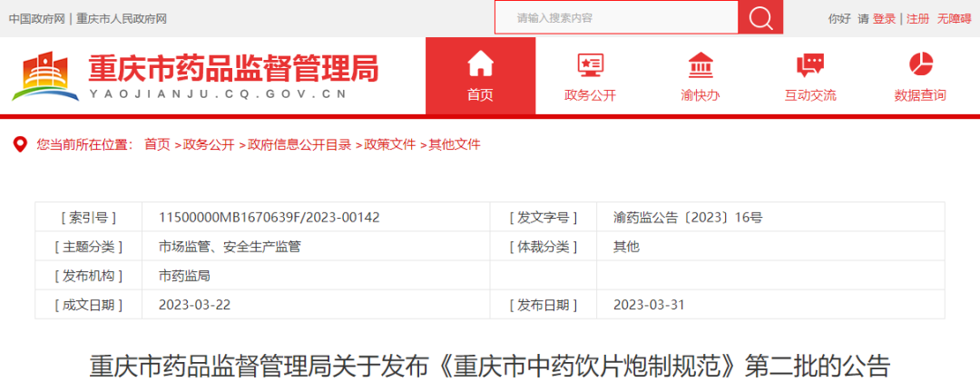Viewport: 980px width, 392px height.
Task: Click the 其他 genre classification value
Action: tap(627, 246)
